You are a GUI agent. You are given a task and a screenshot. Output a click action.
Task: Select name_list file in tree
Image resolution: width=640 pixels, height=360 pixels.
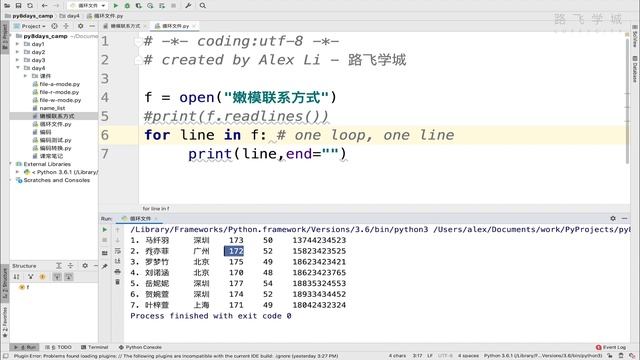[49, 108]
